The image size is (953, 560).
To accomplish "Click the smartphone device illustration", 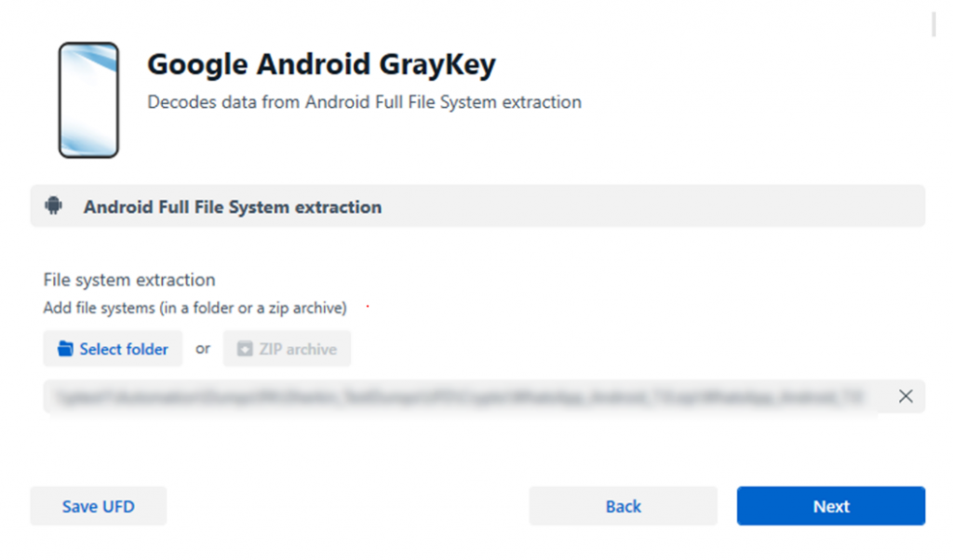I will (88, 100).
